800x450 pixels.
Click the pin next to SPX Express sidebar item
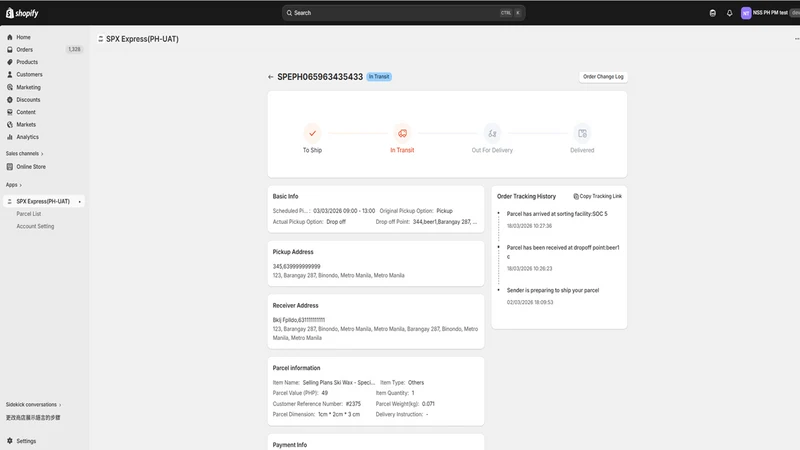pyautogui.click(x=80, y=202)
